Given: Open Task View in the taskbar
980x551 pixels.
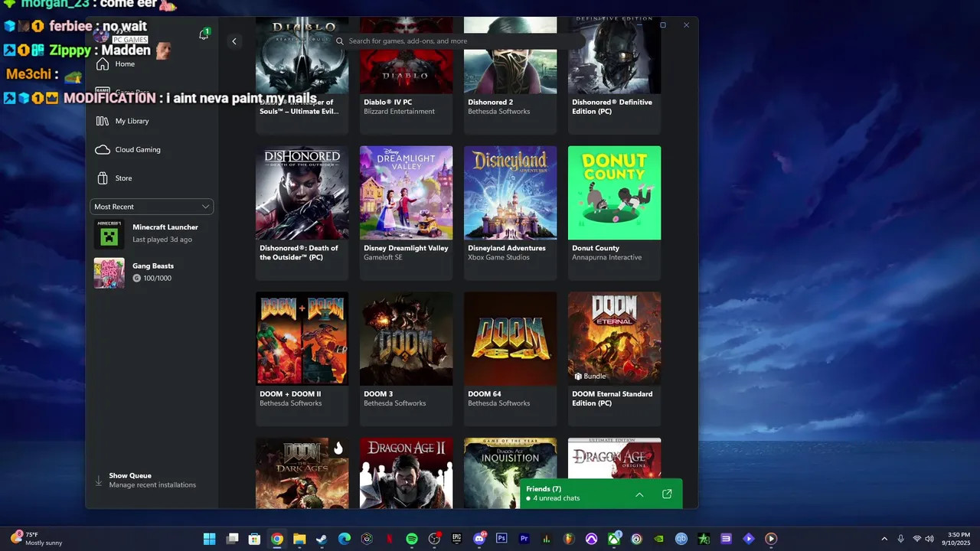Looking at the screenshot, I should (x=233, y=539).
